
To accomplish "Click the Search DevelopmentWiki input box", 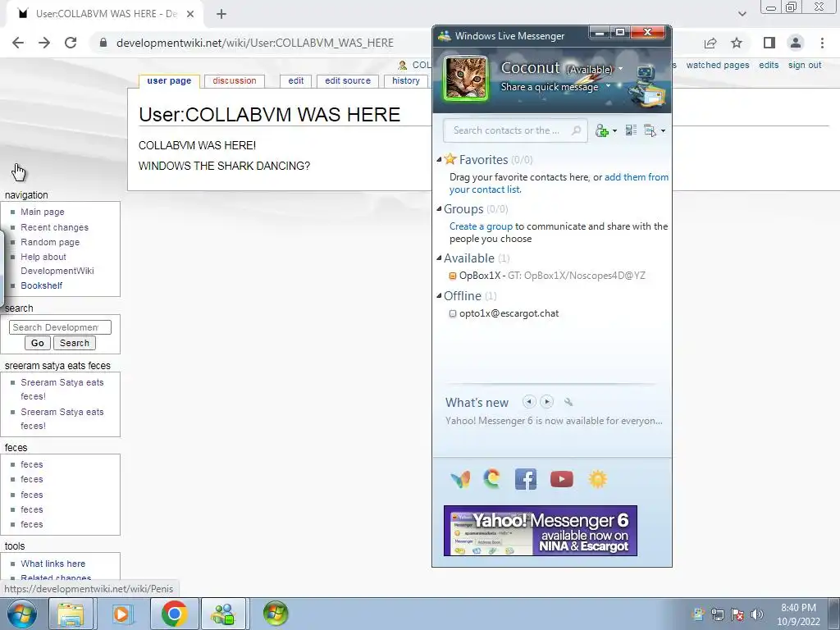I will click(60, 327).
